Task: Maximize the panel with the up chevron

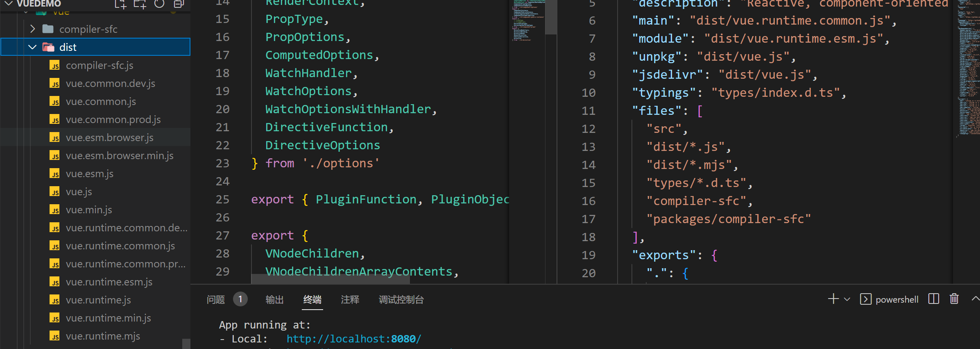Action: click(x=975, y=299)
